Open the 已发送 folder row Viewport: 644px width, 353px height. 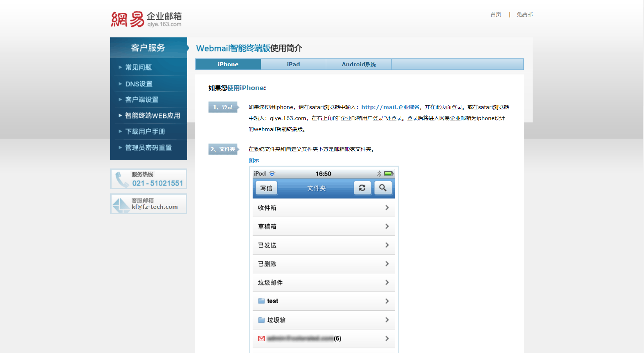(x=324, y=245)
